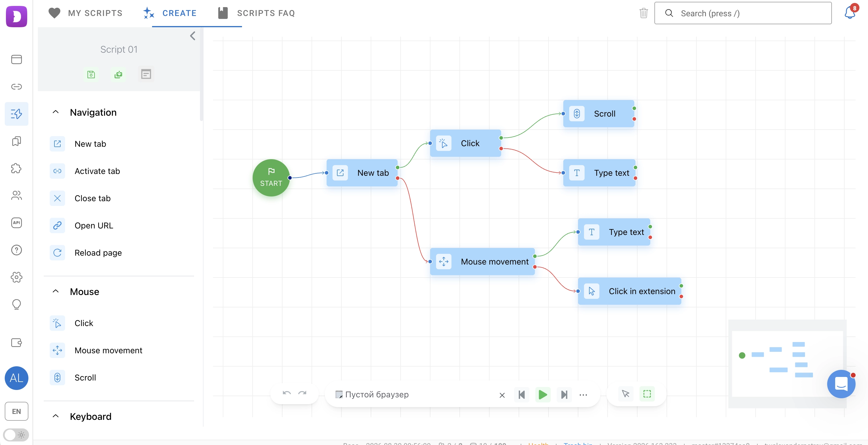Switch to the My Scripts tab
Image resolution: width=868 pixels, height=445 pixels.
85,13
